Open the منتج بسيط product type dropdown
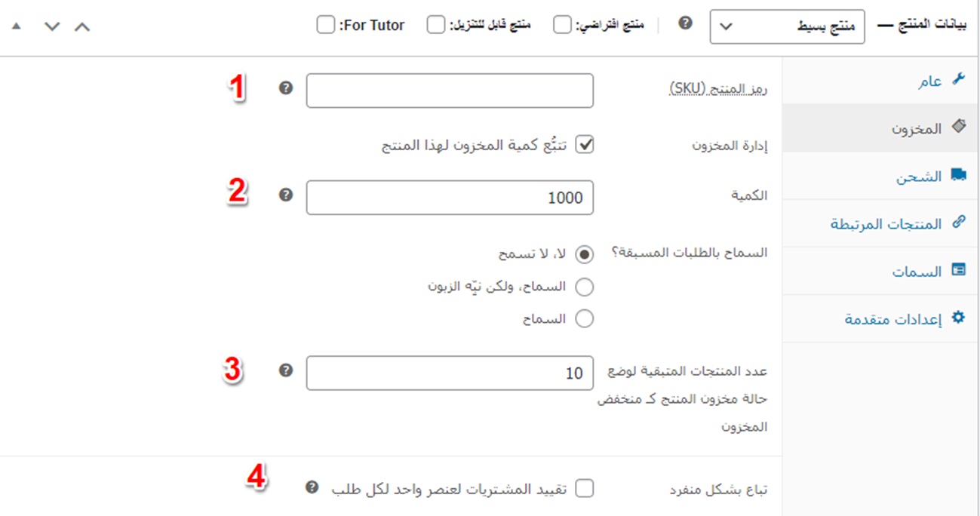The image size is (980, 516). 788,26
